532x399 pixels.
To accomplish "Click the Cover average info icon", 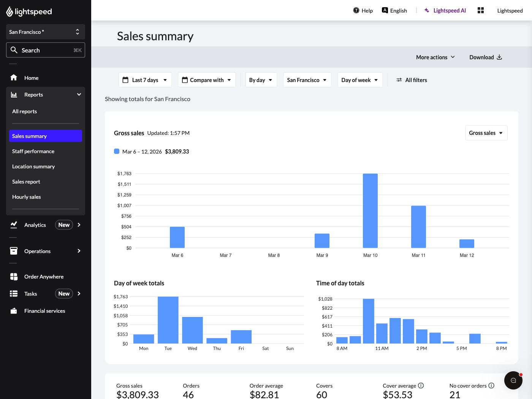I will (421, 385).
